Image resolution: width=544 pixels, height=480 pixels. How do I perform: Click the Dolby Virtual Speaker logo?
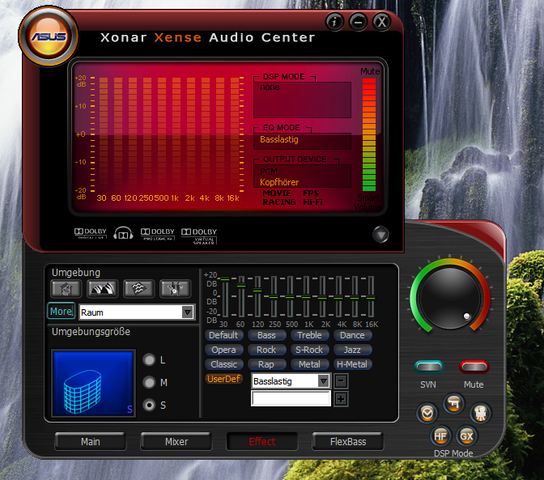pyautogui.click(x=199, y=236)
